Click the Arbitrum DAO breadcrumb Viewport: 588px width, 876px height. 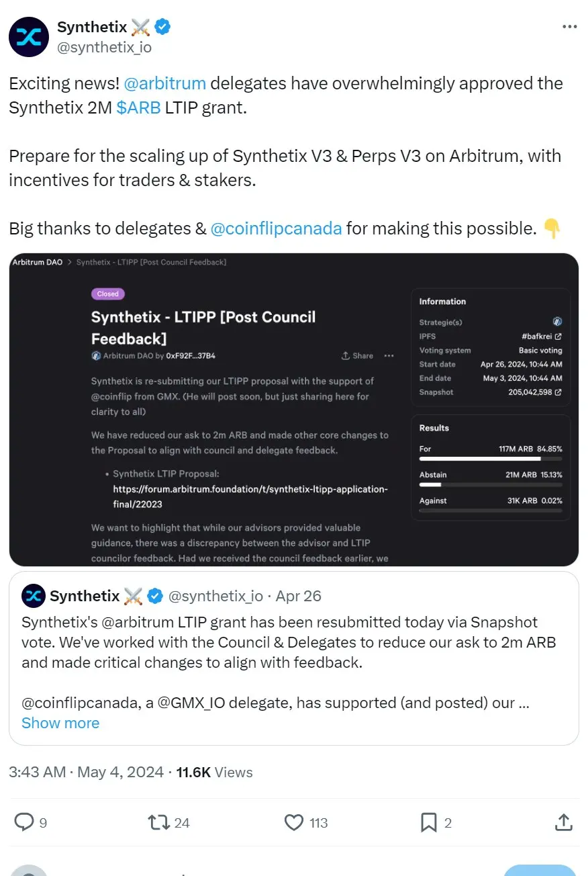(37, 262)
